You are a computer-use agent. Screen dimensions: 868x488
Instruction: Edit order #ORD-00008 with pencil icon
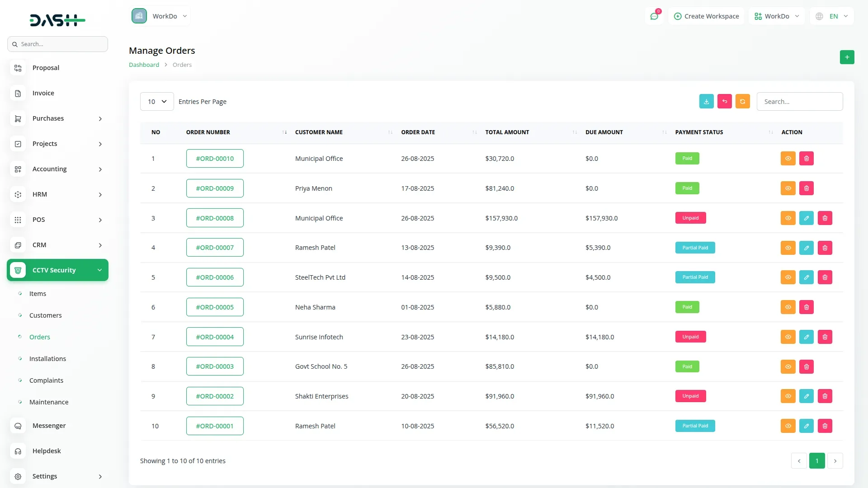[x=806, y=218]
